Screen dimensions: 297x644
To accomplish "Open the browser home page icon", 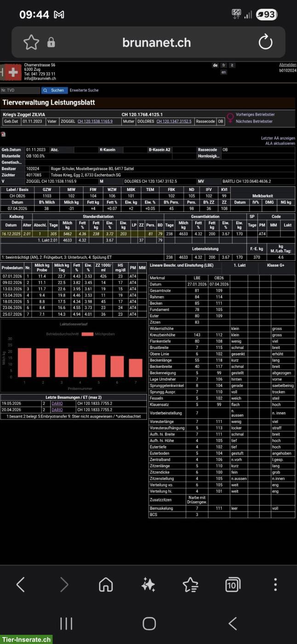I will (106, 585).
